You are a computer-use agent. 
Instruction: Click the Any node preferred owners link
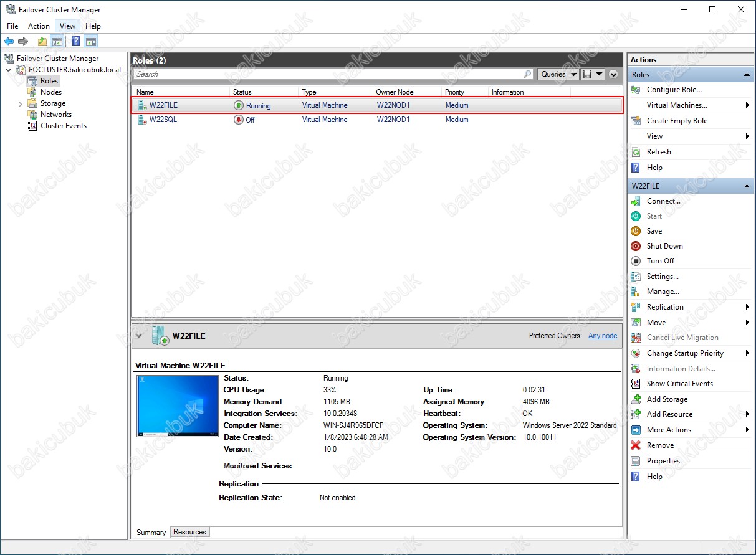point(603,336)
